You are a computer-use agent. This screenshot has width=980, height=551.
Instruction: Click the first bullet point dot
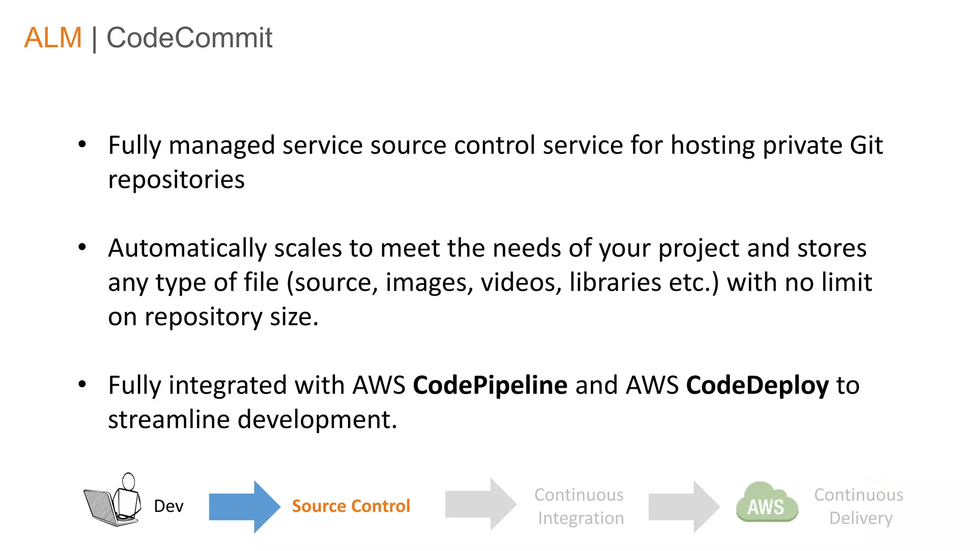pos(82,144)
